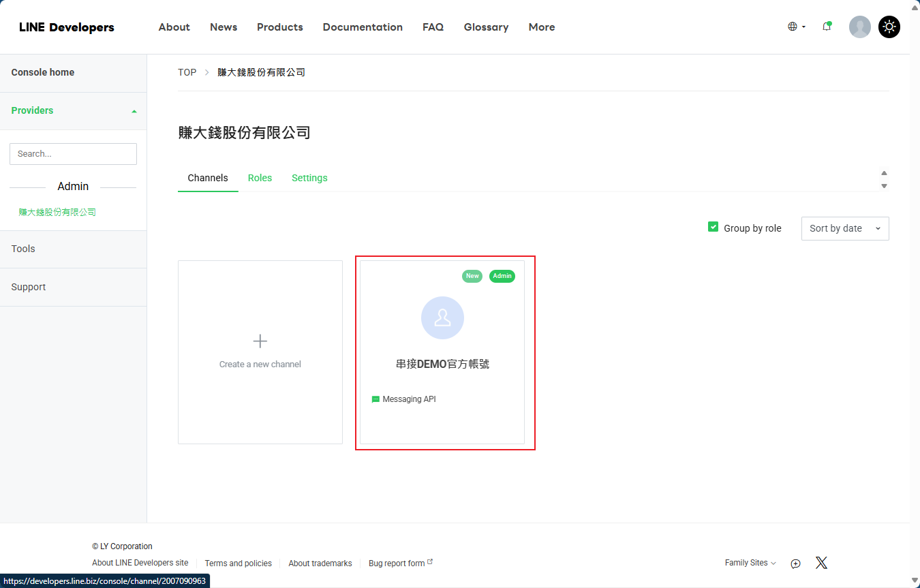Click the New badge on channel card
The image size is (920, 588).
point(472,276)
